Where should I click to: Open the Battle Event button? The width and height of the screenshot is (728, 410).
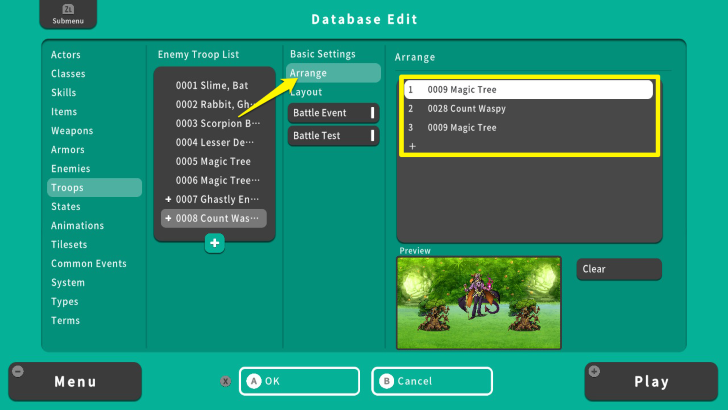point(333,113)
